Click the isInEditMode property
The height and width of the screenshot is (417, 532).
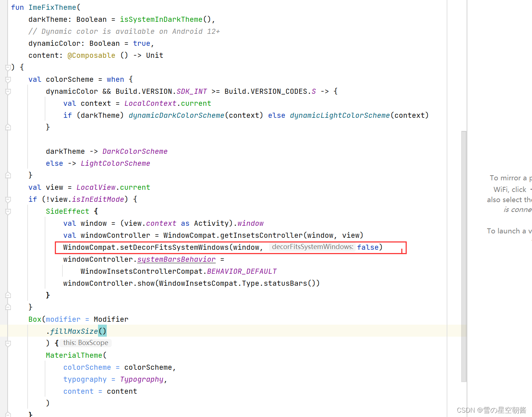coord(98,199)
